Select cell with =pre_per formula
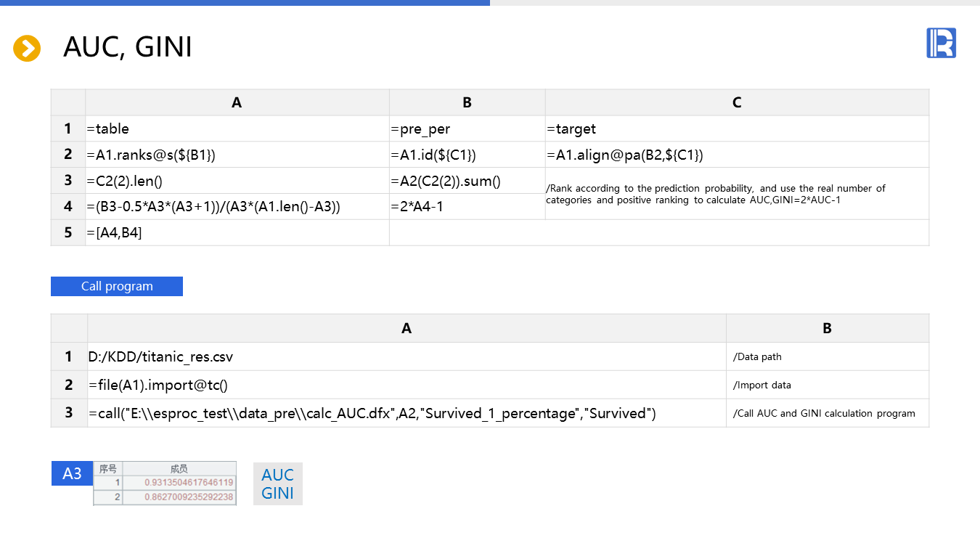This screenshot has width=980, height=551. point(466,128)
